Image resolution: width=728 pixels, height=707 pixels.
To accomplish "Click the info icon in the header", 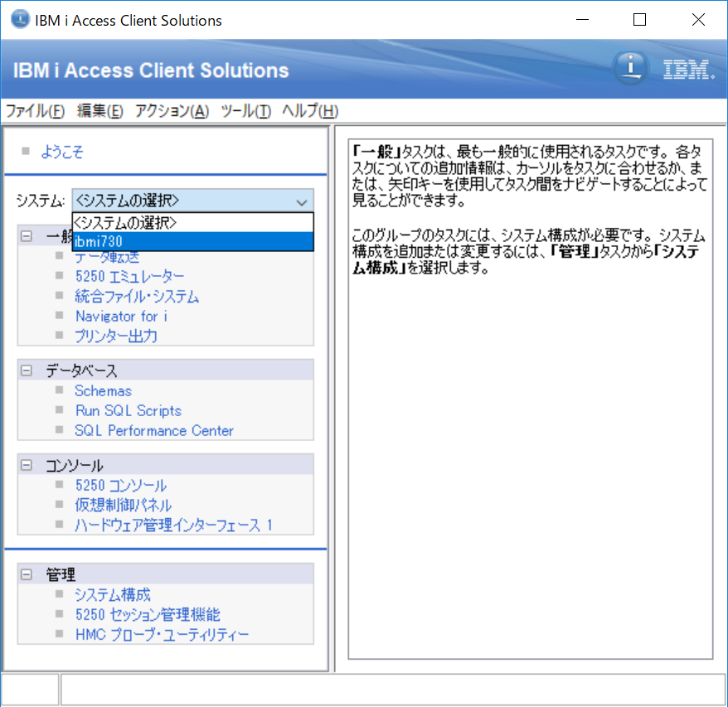I will click(x=630, y=70).
